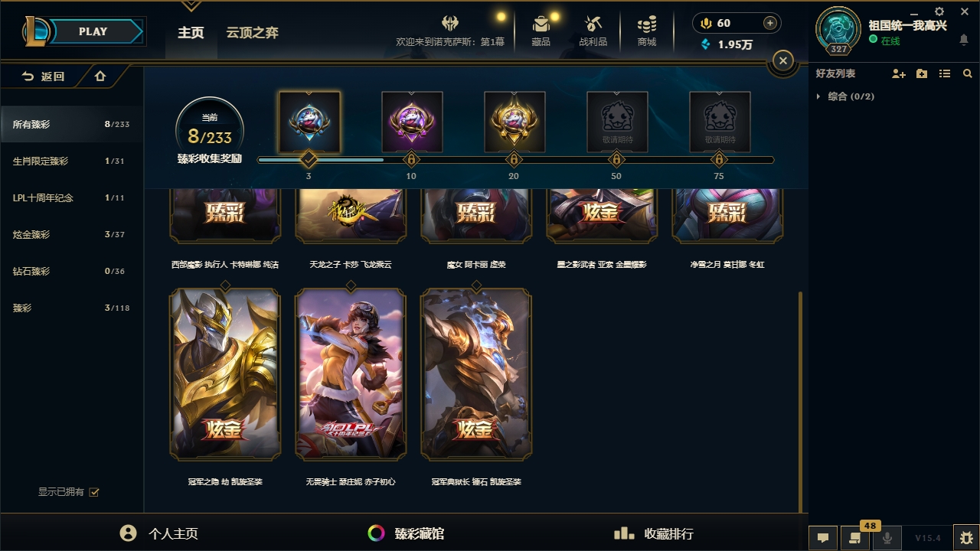Screen dimensions: 980x551
Task: Open the 战利品 loot icon
Action: (x=593, y=31)
